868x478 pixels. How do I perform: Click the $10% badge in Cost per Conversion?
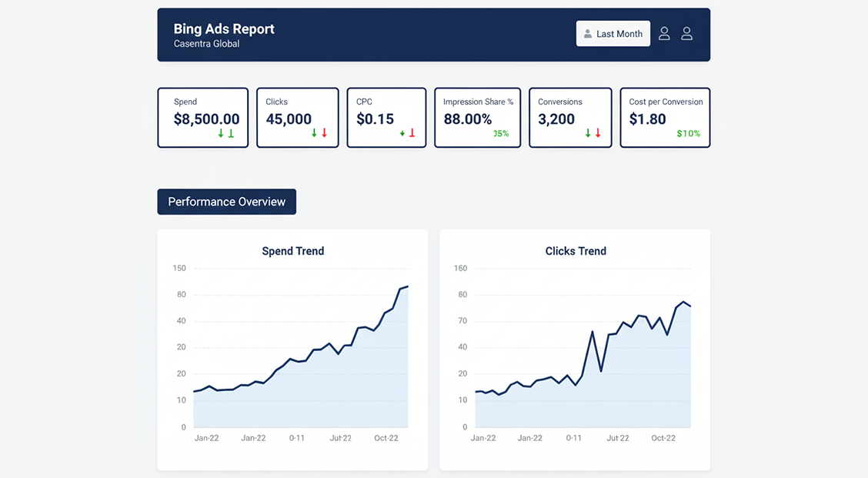[688, 134]
